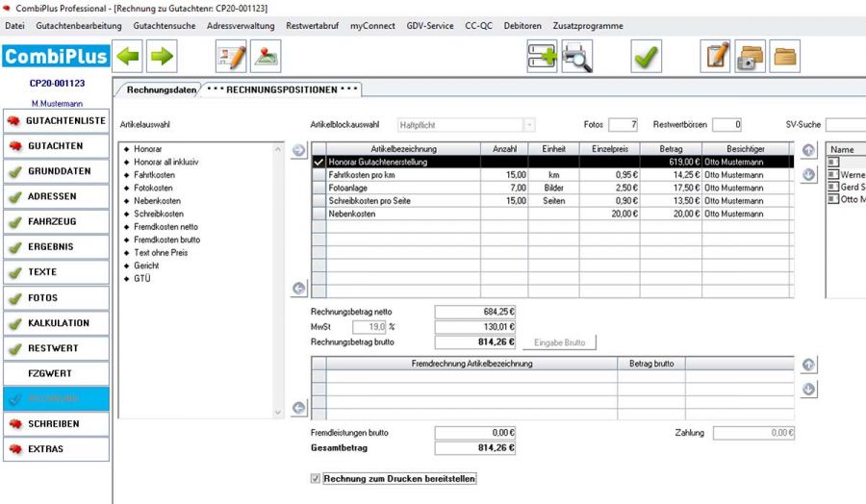The height and width of the screenshot is (504, 866).
Task: Open the FAHRZEUG section in sidebar
Action: (56, 221)
